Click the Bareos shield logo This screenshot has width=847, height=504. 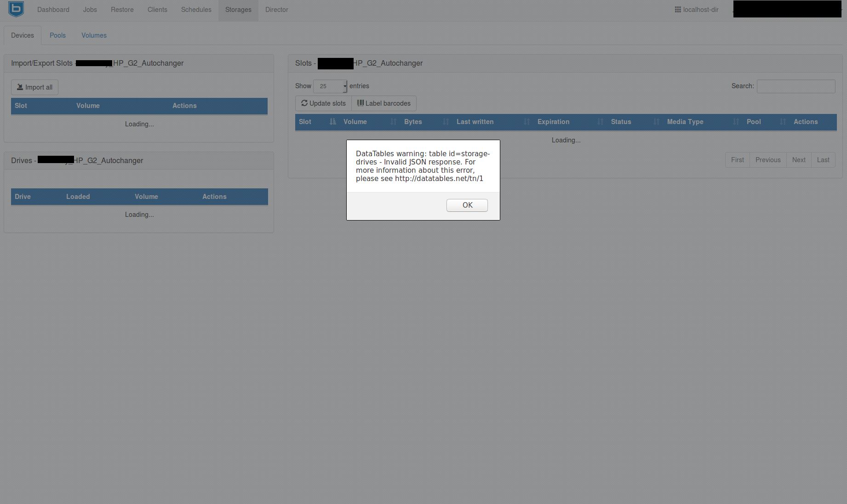pyautogui.click(x=16, y=9)
